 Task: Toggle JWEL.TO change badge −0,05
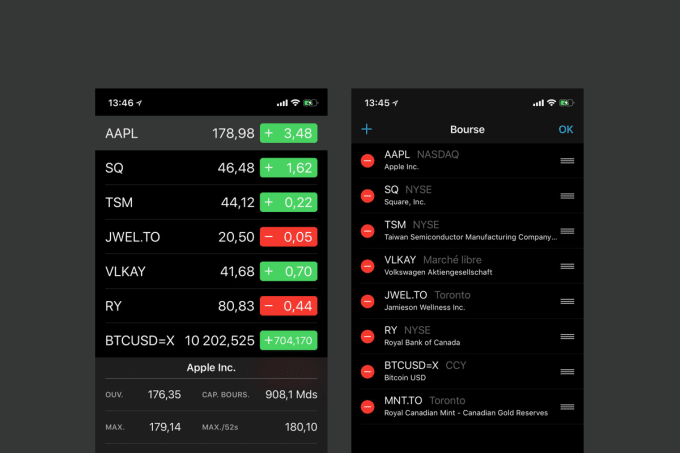point(288,237)
